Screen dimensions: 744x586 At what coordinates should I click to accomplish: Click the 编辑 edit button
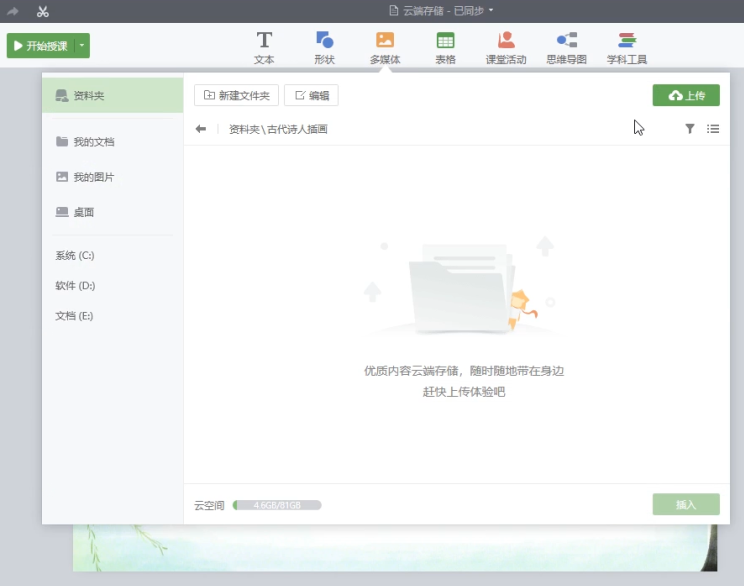(311, 95)
